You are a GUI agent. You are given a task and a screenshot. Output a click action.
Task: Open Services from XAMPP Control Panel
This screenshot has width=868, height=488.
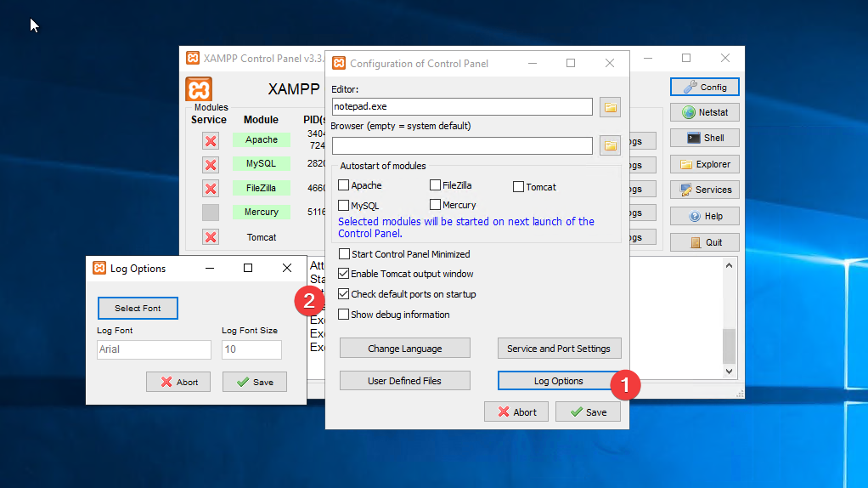click(x=705, y=190)
